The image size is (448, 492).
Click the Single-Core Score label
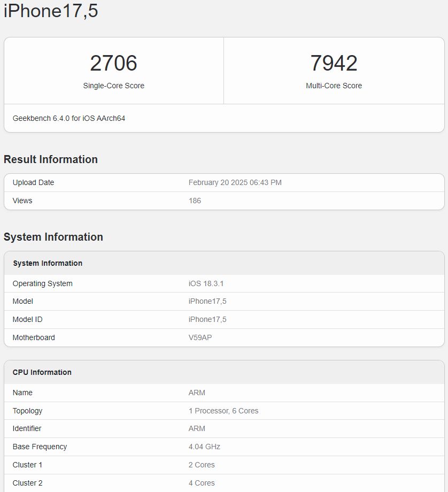point(113,86)
